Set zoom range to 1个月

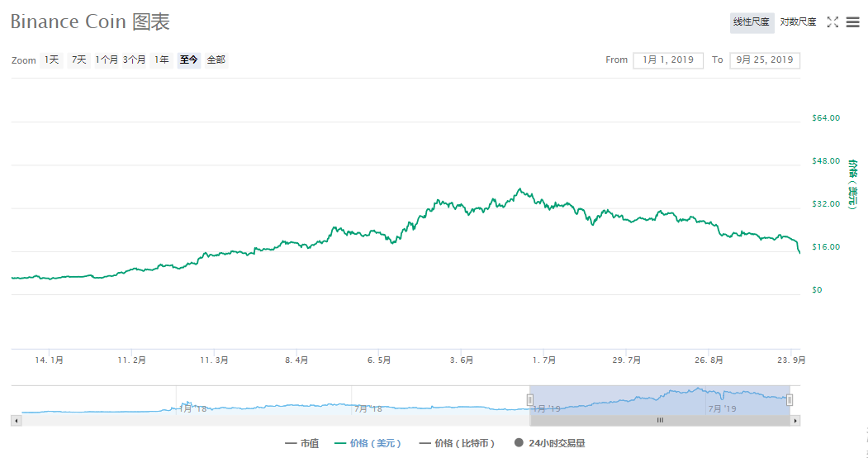[x=107, y=60]
